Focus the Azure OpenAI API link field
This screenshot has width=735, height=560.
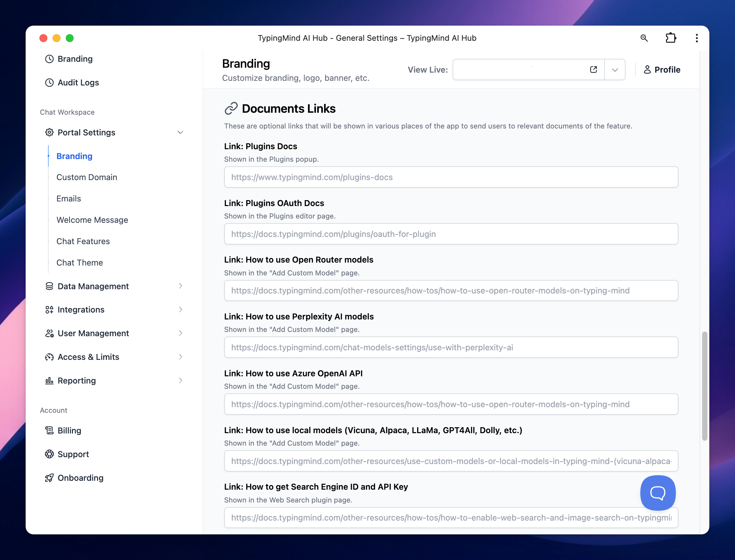451,404
